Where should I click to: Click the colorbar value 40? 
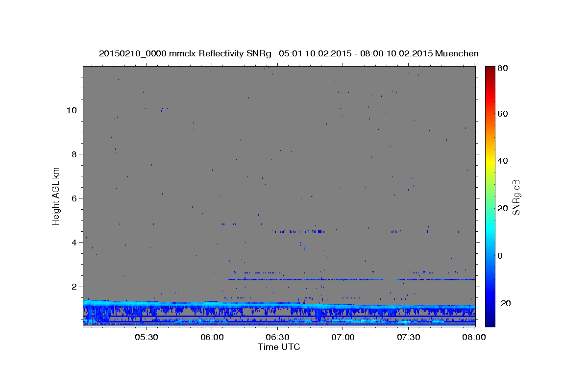point(502,161)
